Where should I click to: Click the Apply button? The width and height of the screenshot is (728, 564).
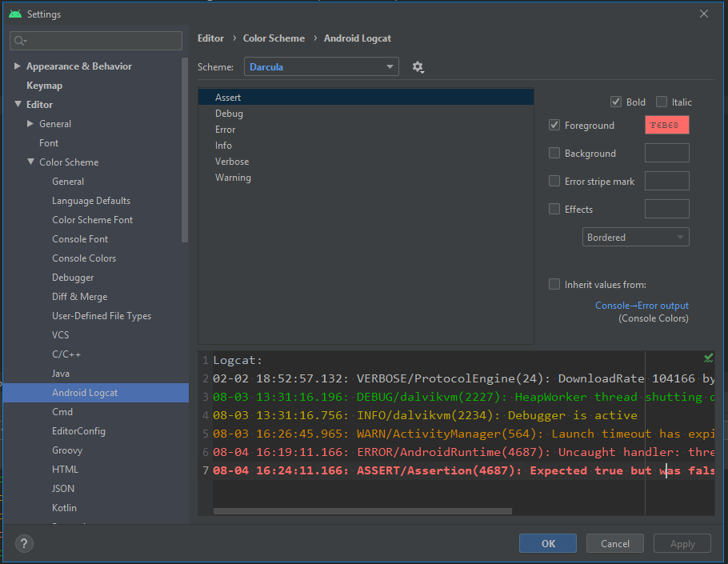click(x=682, y=543)
